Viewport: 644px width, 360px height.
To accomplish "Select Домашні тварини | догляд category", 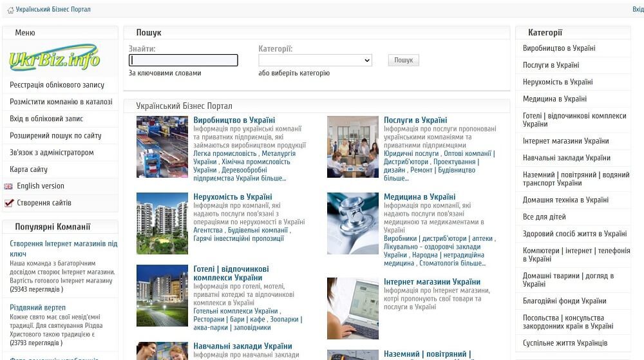I will click(x=568, y=280).
